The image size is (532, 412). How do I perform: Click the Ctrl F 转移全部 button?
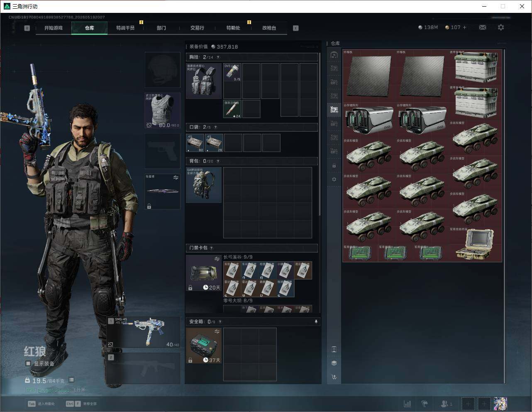click(81, 404)
